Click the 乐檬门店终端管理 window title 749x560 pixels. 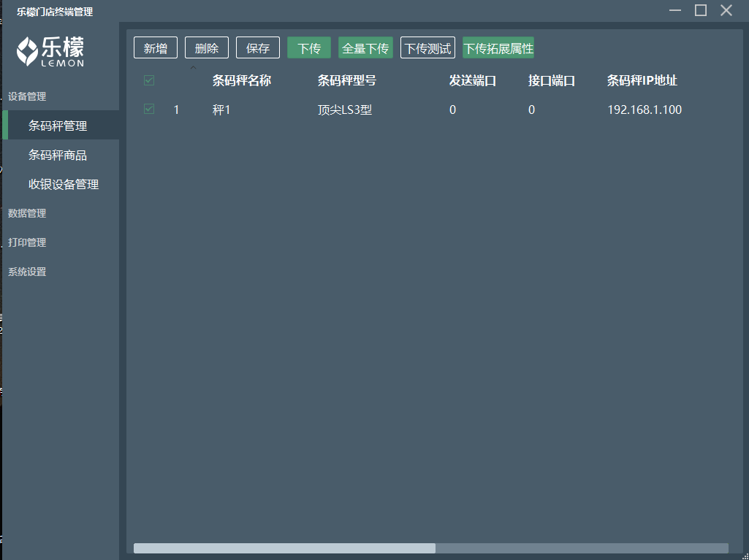point(55,12)
